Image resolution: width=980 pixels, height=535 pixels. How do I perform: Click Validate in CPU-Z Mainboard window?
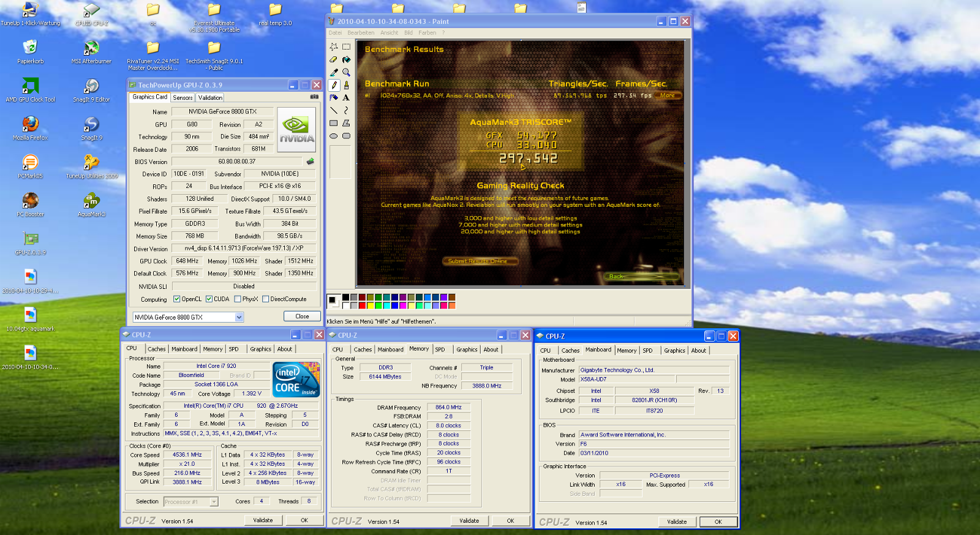(x=677, y=522)
